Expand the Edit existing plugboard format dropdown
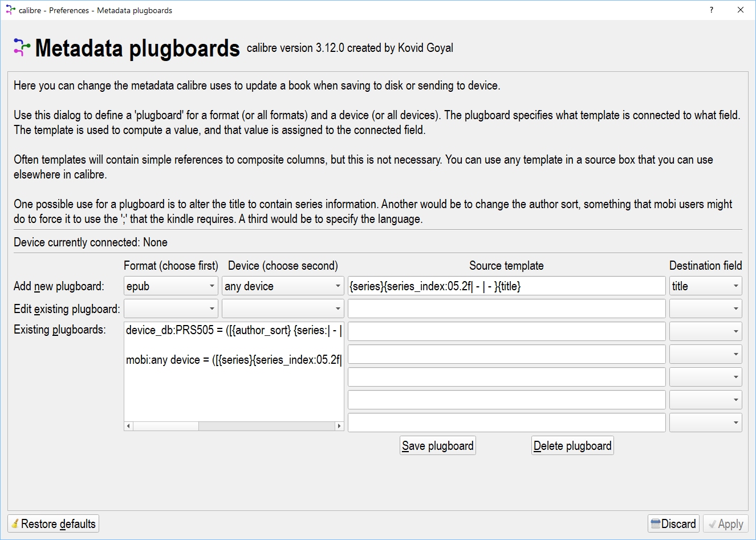The height and width of the screenshot is (540, 756). tap(171, 309)
